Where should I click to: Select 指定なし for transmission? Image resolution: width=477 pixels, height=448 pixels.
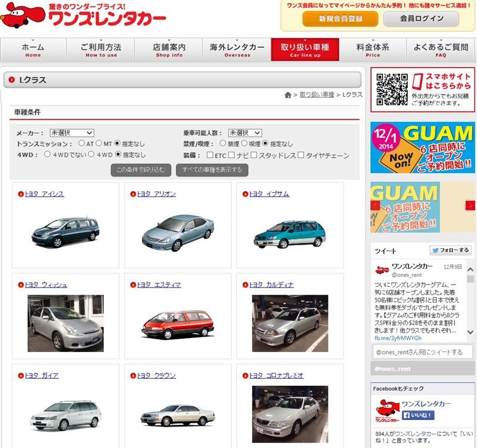point(117,143)
